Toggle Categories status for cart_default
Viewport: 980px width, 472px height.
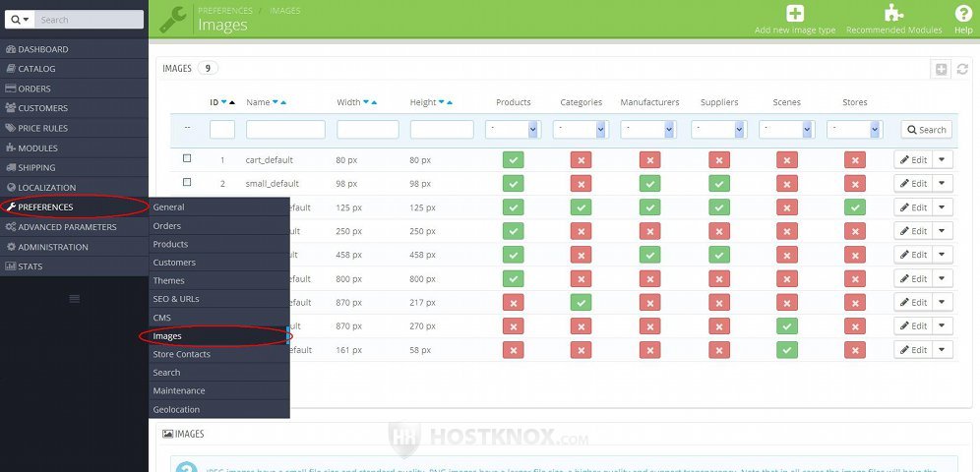click(x=581, y=160)
